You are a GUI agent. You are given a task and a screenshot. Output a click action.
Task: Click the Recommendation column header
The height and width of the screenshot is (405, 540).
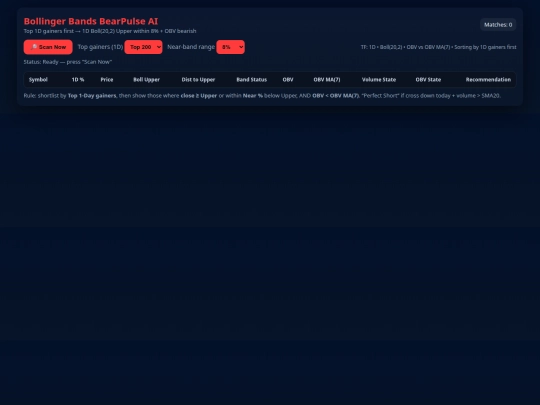(x=488, y=80)
